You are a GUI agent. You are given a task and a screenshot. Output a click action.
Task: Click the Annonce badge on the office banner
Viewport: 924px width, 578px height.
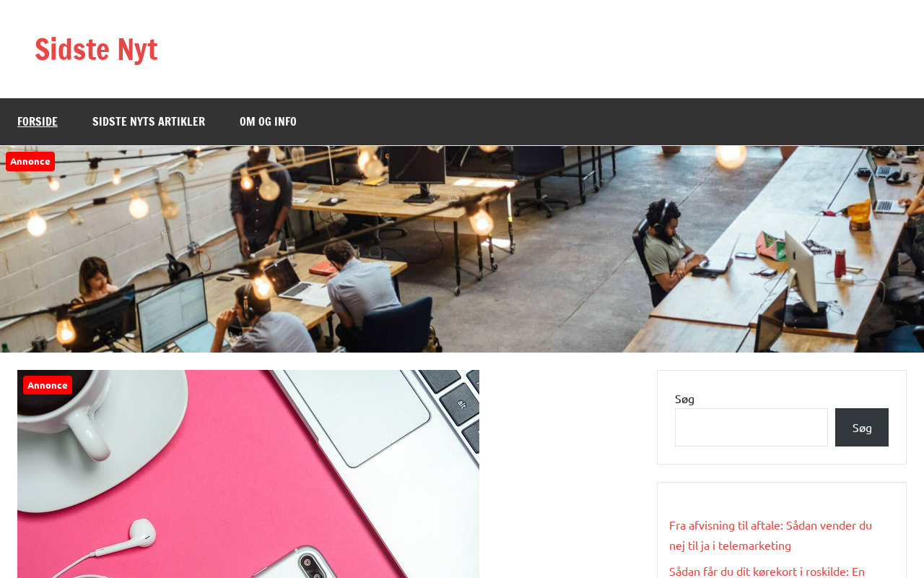(30, 161)
